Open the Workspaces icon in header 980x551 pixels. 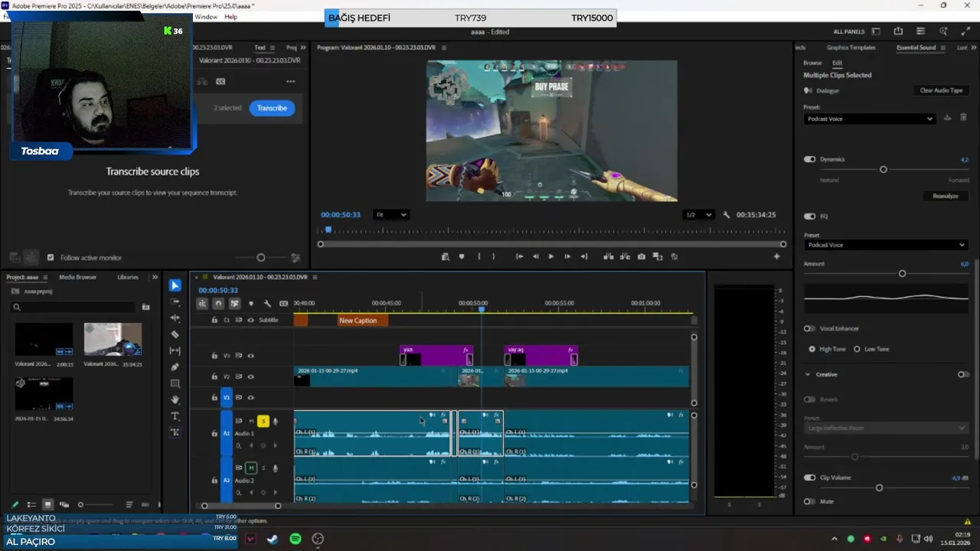pyautogui.click(x=876, y=31)
